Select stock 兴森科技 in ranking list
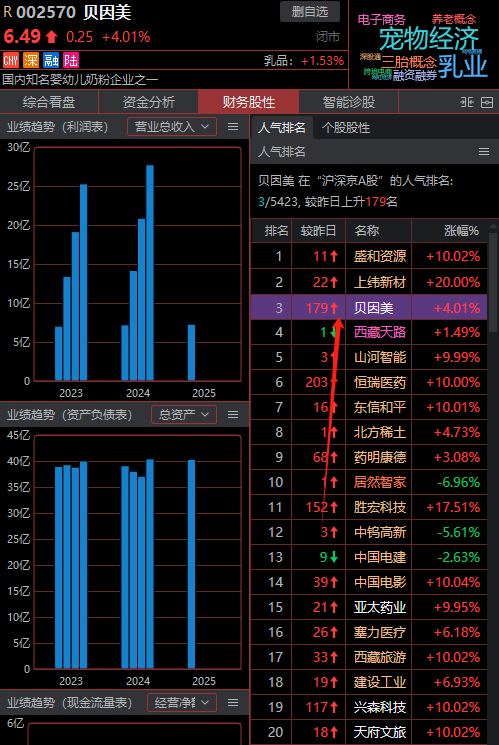The height and width of the screenshot is (745, 499). pos(380,707)
